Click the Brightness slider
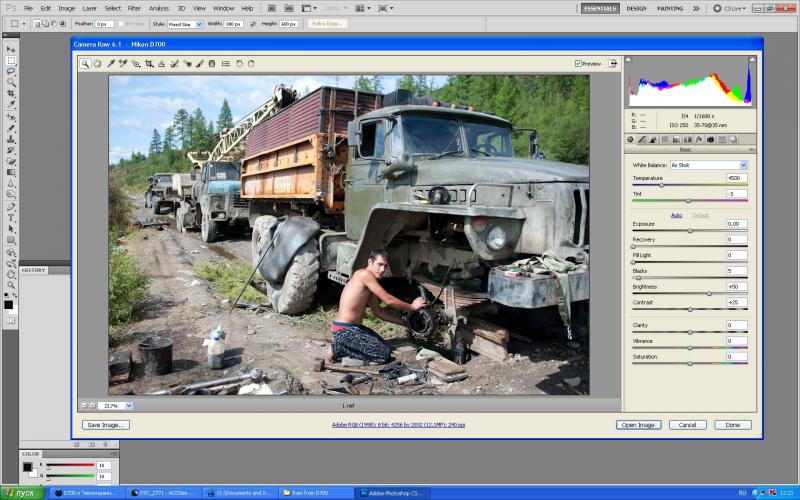Screen dimensions: 800x500 point(690,294)
